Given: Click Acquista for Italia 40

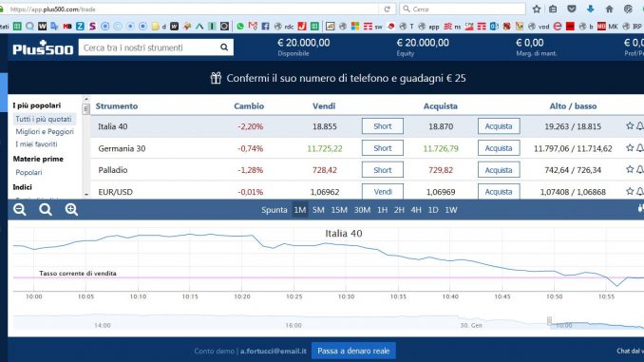Looking at the screenshot, I should click(499, 126).
